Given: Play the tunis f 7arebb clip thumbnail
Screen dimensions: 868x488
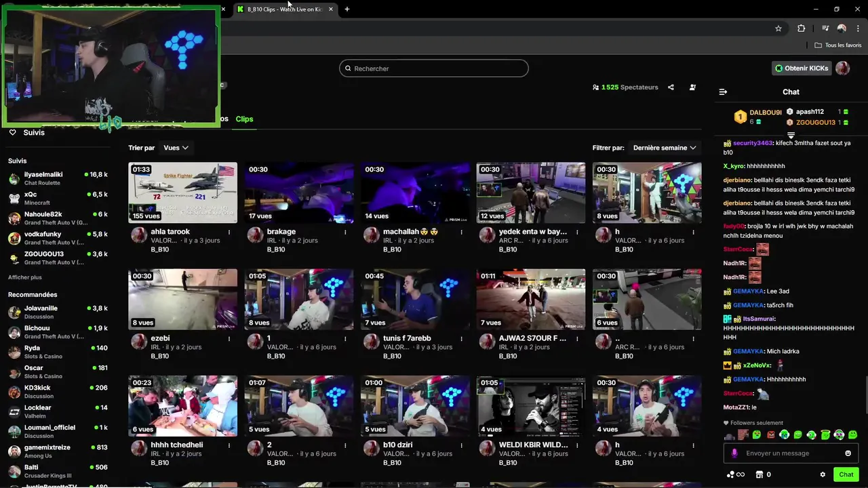Looking at the screenshot, I should point(415,300).
